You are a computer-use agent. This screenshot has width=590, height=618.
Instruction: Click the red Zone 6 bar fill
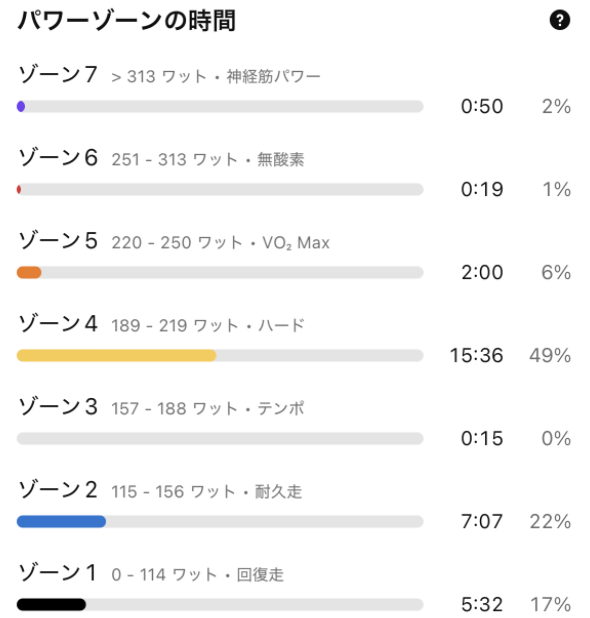[19, 190]
